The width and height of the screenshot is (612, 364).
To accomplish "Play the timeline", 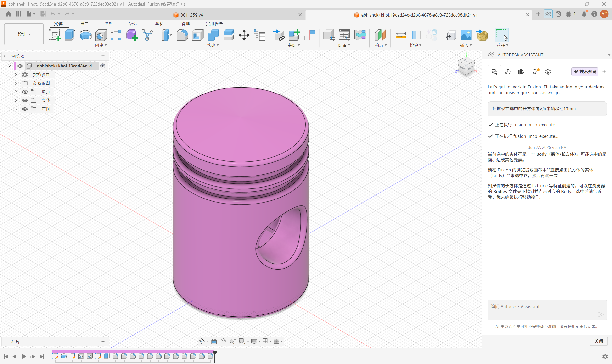I will pyautogui.click(x=24, y=356).
